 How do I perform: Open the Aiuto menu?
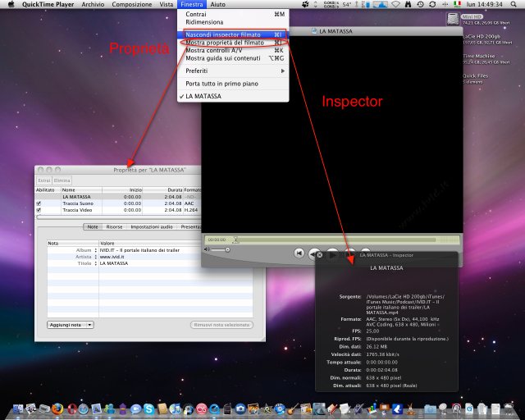tap(218, 4)
